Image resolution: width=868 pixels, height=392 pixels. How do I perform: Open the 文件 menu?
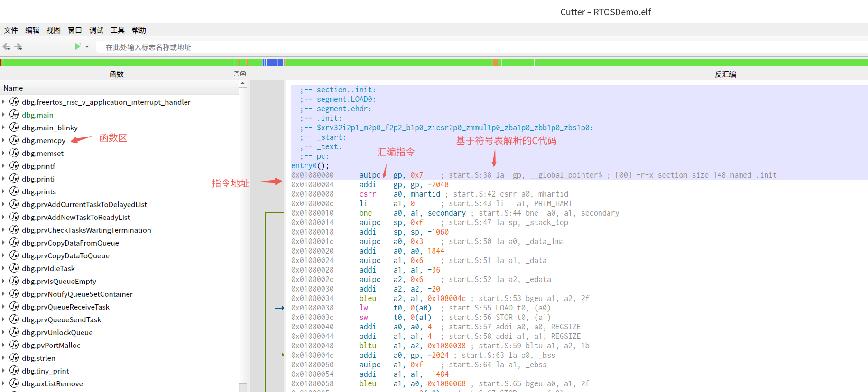11,30
